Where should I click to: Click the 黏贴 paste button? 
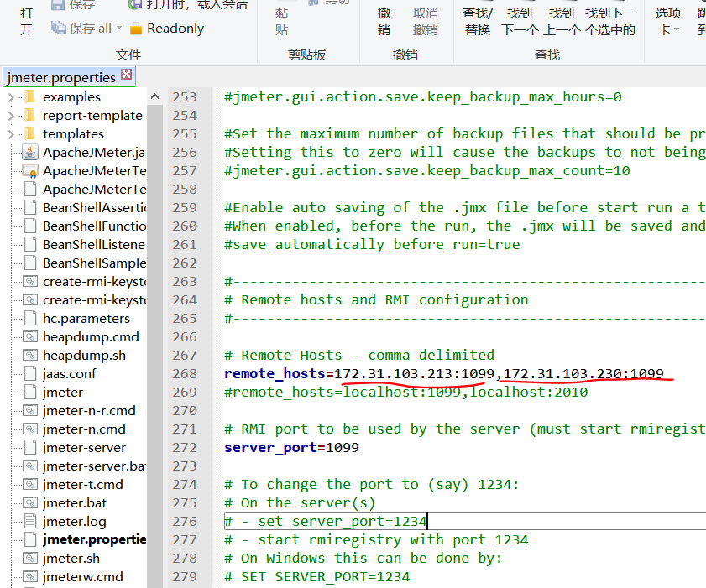[x=281, y=21]
